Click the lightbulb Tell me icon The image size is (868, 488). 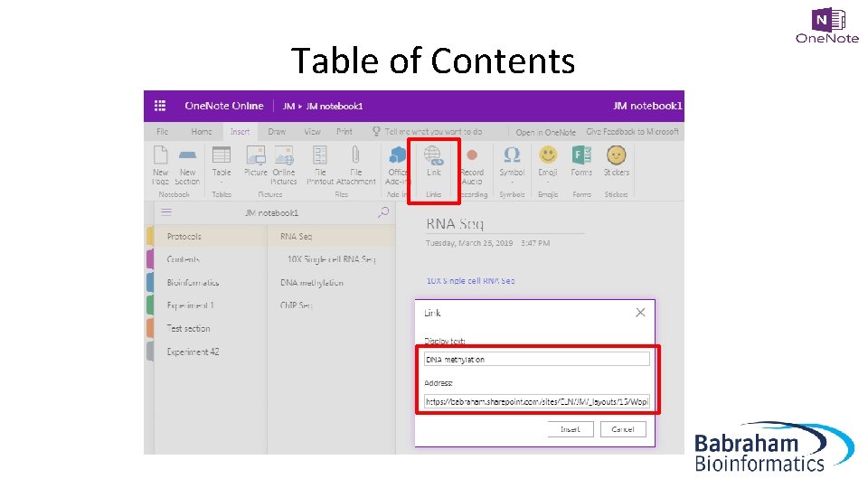tap(376, 131)
